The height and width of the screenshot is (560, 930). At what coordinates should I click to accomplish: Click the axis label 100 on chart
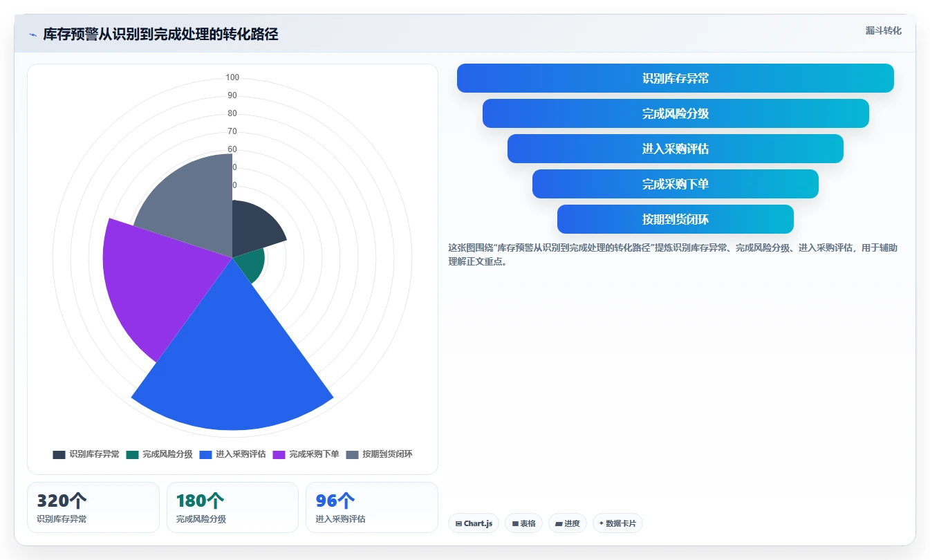tap(232, 77)
